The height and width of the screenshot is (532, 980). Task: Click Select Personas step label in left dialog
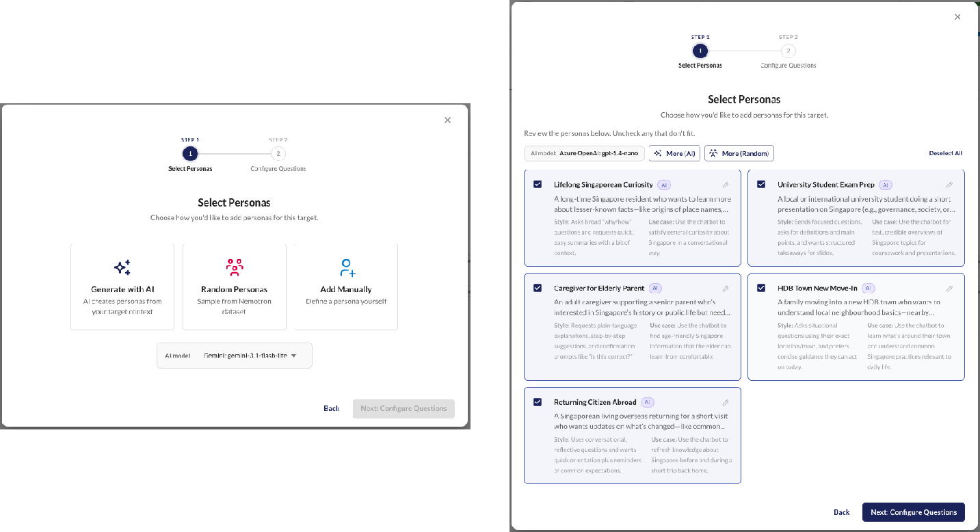click(190, 169)
